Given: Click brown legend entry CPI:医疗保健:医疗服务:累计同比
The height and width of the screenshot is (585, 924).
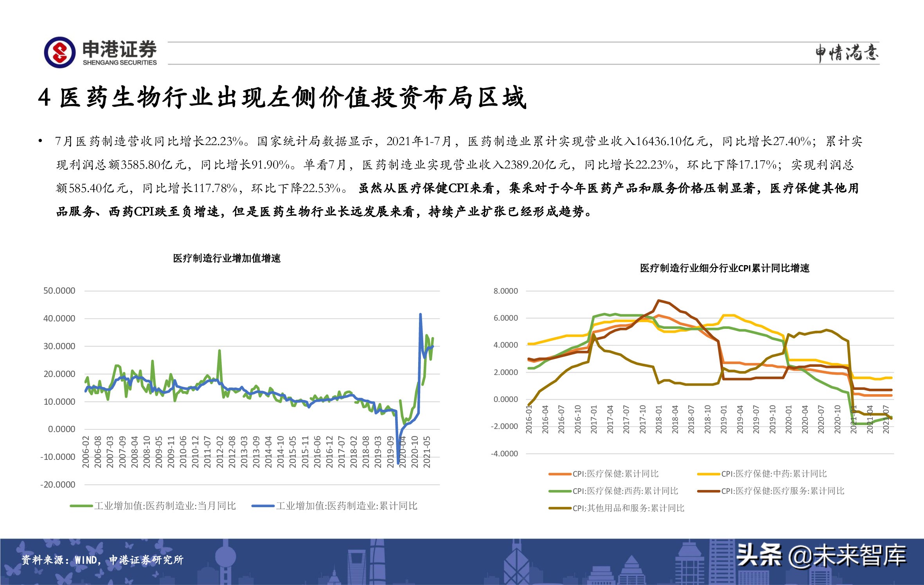Looking at the screenshot, I should (771, 491).
